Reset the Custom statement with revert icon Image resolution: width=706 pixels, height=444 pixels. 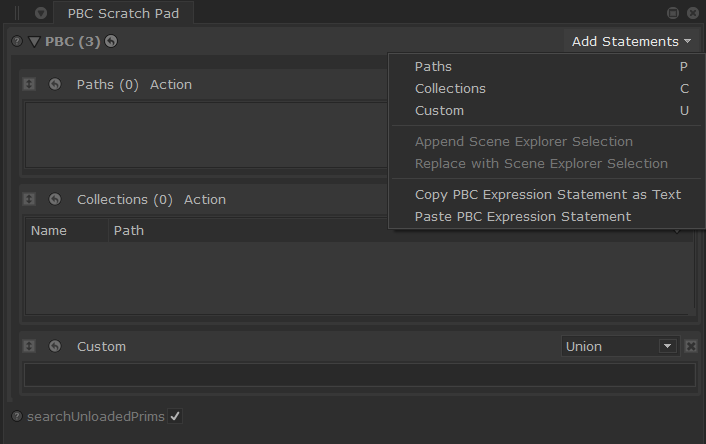point(55,346)
